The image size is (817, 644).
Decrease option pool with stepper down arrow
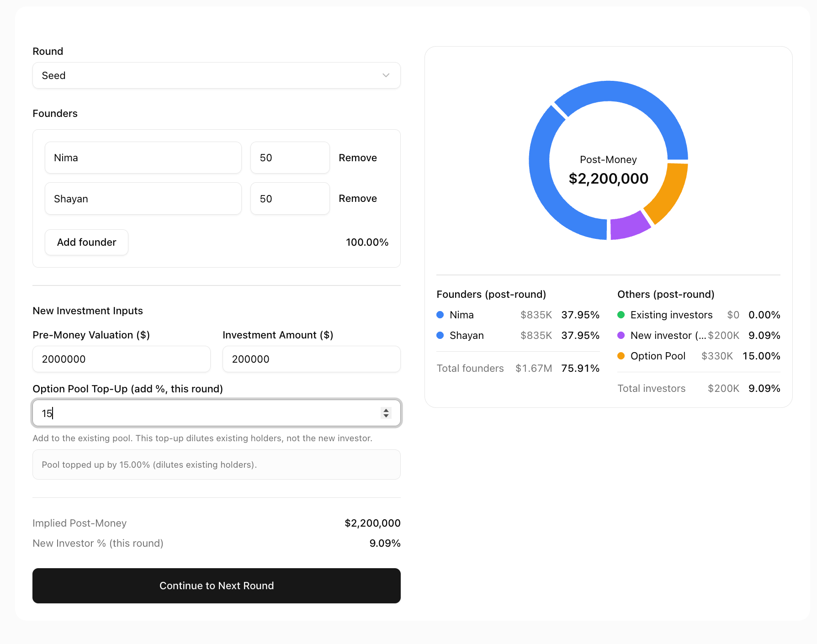click(x=386, y=416)
